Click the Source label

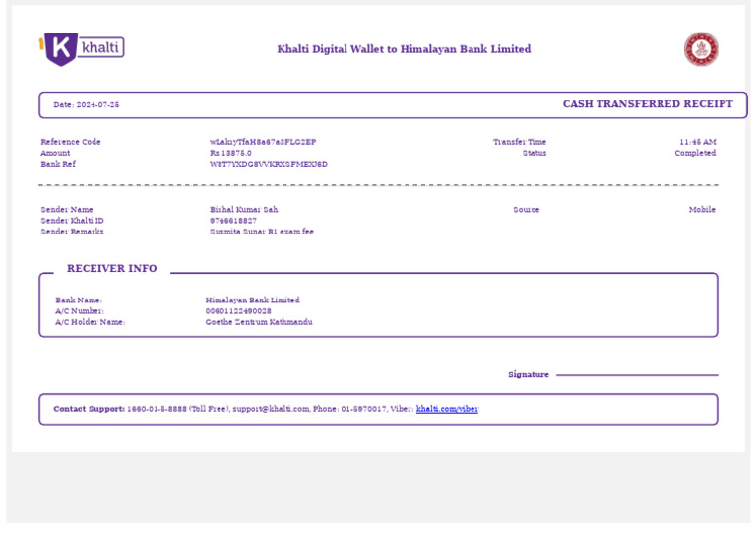(x=527, y=209)
